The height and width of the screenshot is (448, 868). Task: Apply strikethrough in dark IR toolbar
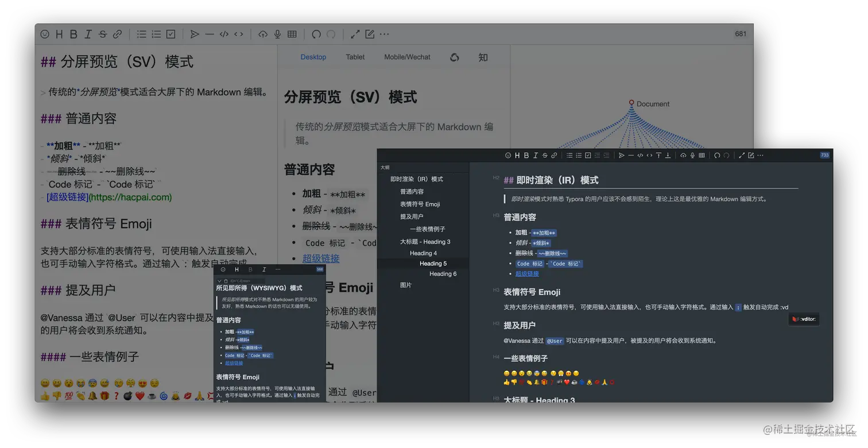click(x=545, y=155)
